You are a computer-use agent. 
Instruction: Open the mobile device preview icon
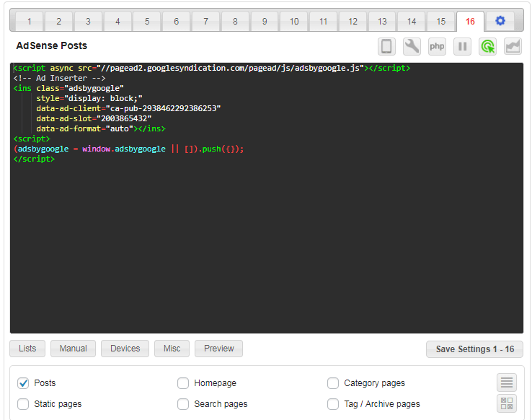387,46
